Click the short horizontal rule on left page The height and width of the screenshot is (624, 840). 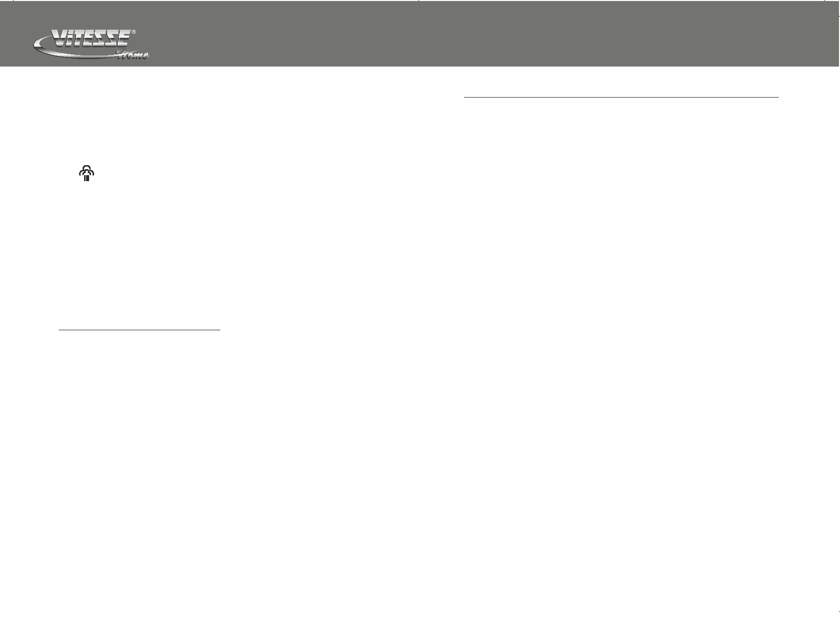point(139,330)
